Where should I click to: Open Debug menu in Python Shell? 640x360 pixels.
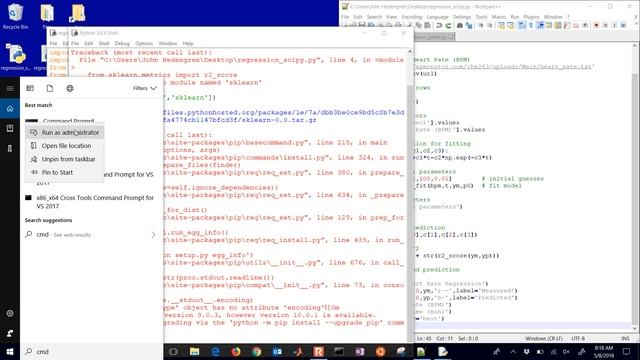tap(122, 43)
